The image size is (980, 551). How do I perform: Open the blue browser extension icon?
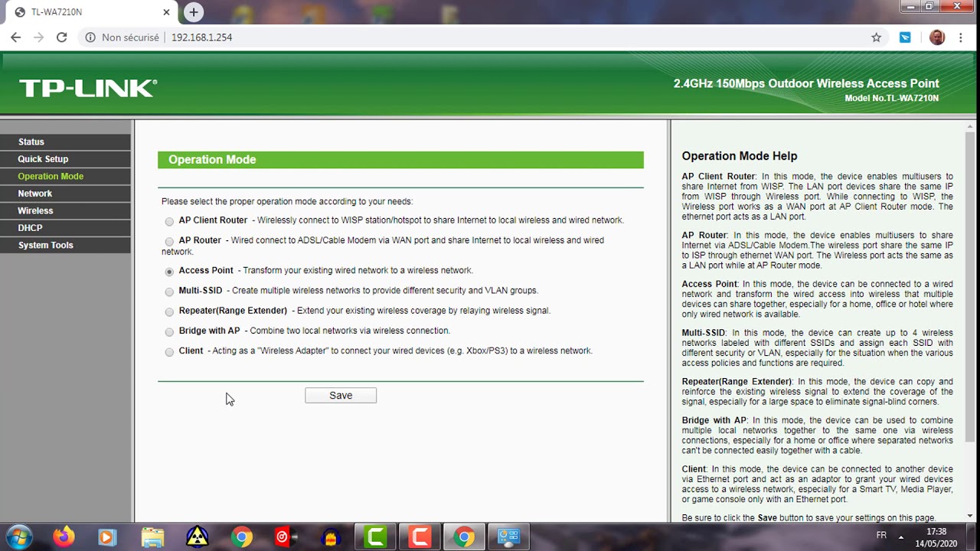[x=905, y=37]
